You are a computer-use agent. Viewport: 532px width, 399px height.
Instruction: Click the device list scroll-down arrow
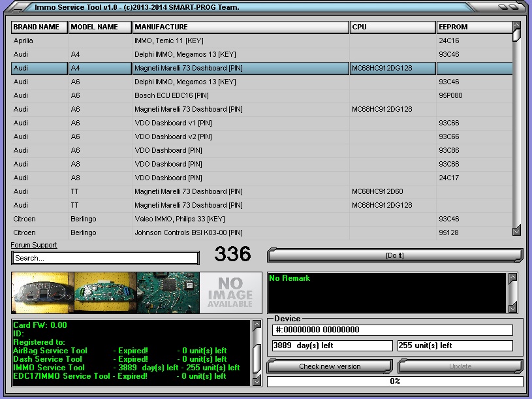516,231
